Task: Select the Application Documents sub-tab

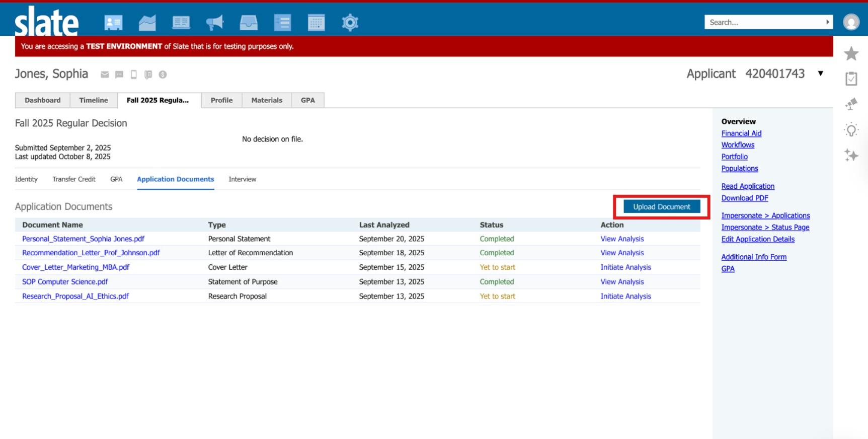Action: click(x=176, y=179)
